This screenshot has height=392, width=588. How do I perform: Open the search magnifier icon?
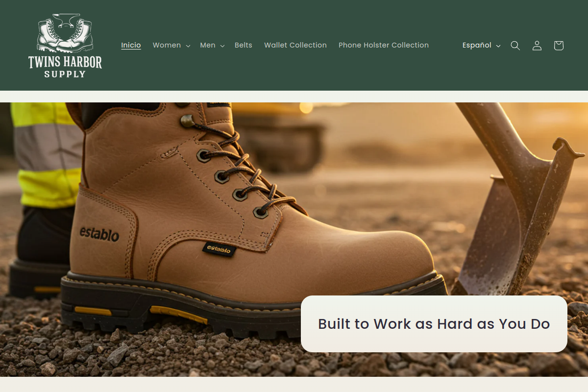515,46
